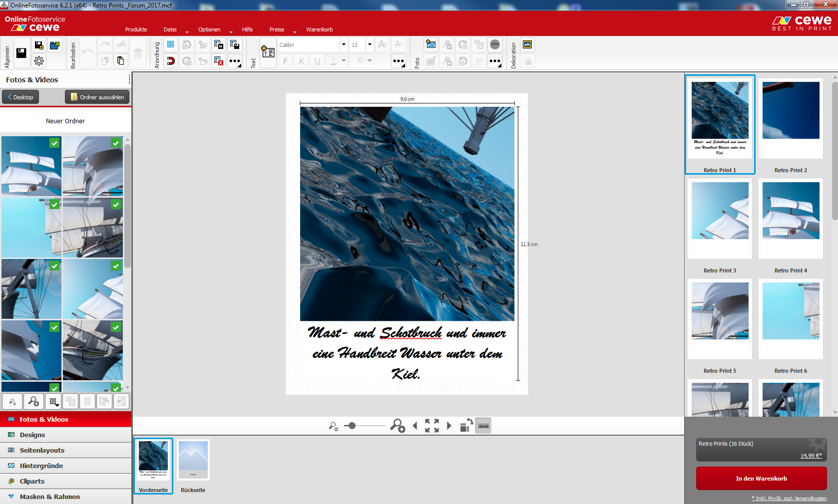The height and width of the screenshot is (504, 838).
Task: Open thumbnail grid view dropdown in photo panel
Action: pos(53,401)
